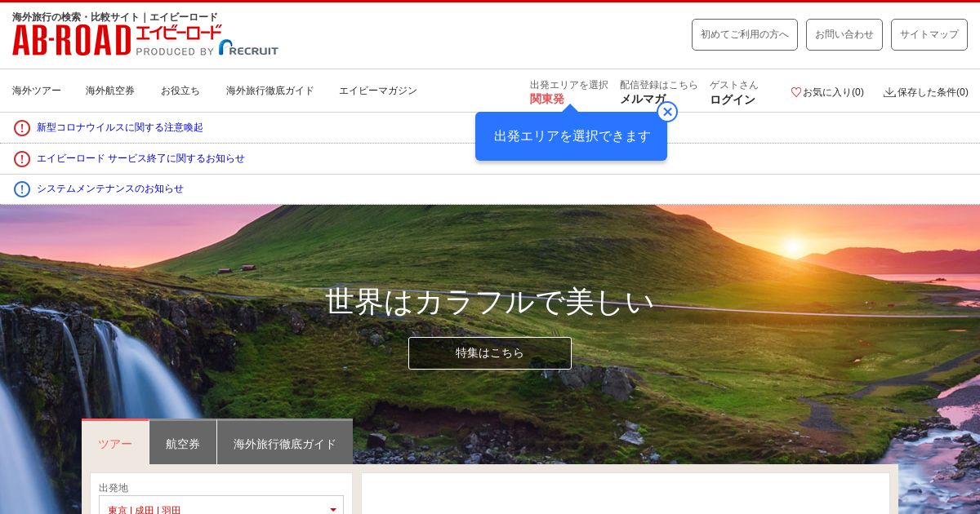Click the ログイン link
This screenshot has height=514, width=980.
point(733,99)
